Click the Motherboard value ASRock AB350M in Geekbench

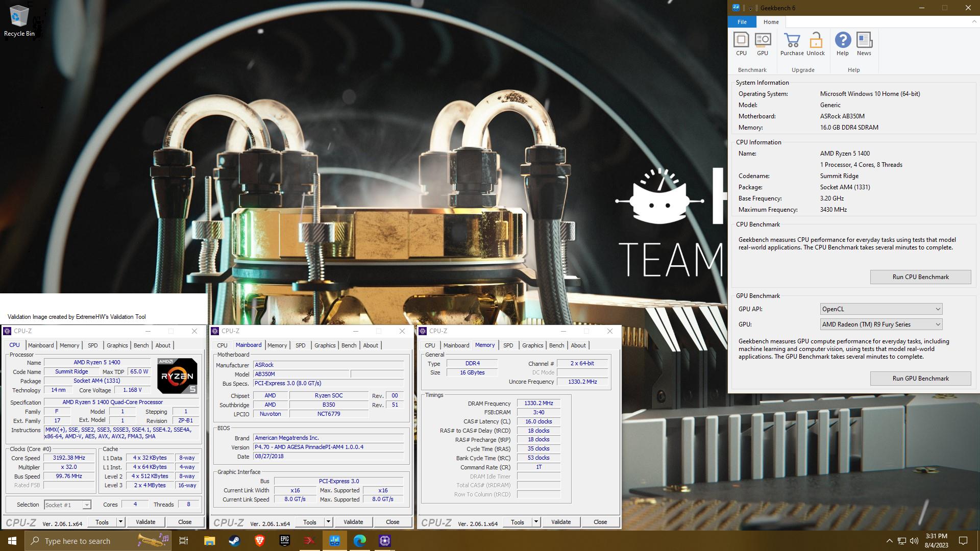842,116
